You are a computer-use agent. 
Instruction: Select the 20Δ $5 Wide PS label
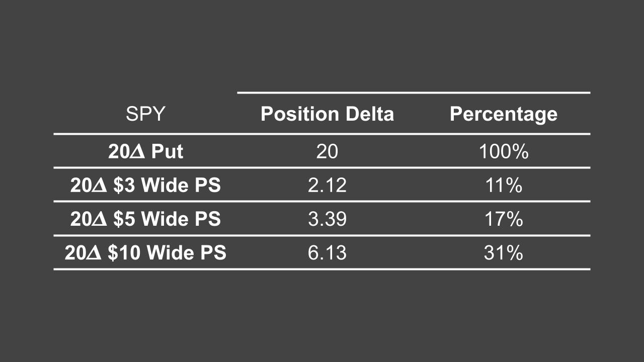point(145,219)
